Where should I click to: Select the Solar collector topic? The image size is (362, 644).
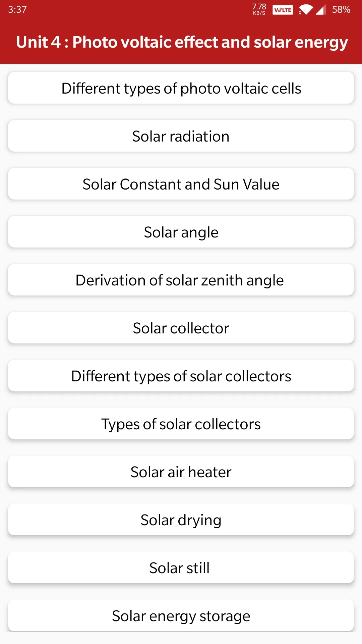pyautogui.click(x=181, y=328)
